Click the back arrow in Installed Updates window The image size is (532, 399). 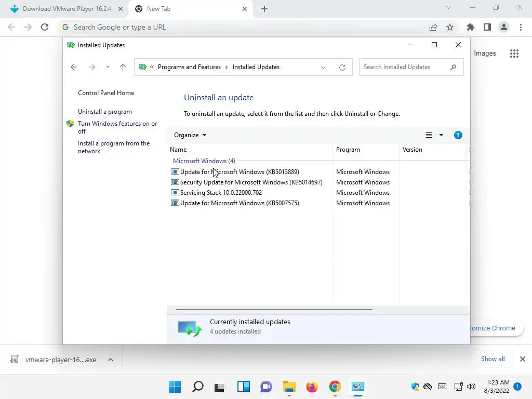coord(74,67)
